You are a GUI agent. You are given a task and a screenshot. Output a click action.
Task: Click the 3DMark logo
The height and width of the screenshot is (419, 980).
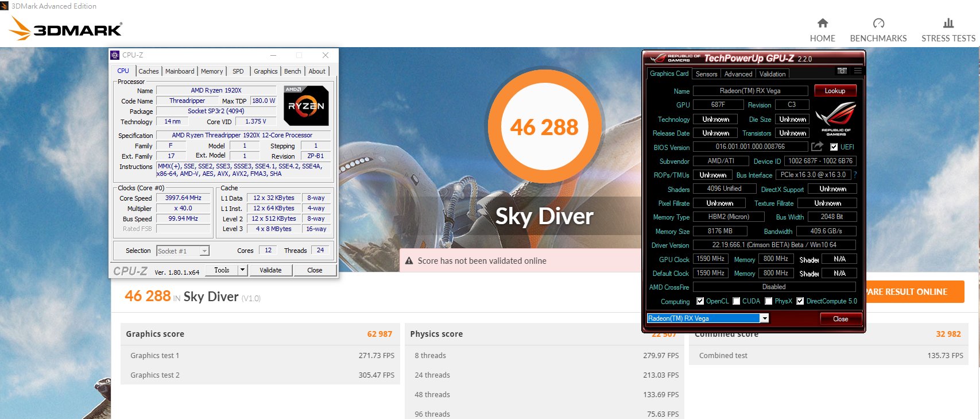[x=66, y=28]
